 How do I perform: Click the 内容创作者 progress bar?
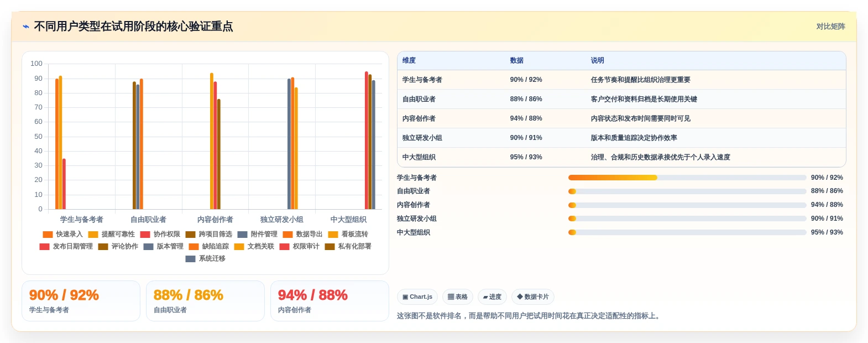pos(687,205)
